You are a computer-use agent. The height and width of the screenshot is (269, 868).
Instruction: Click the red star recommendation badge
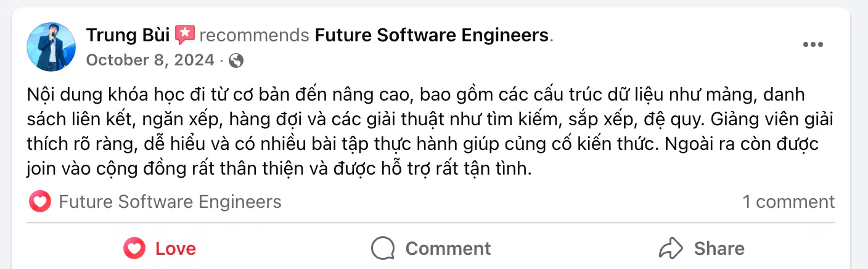185,35
